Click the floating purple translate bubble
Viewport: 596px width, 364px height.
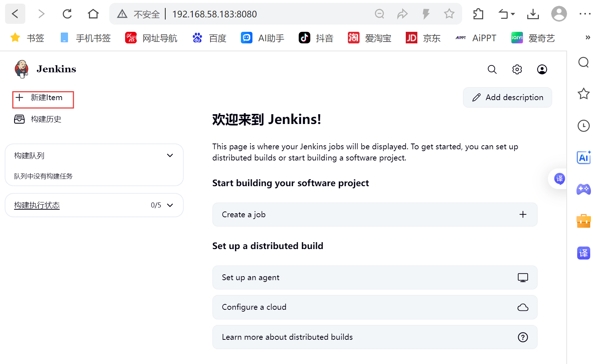click(x=559, y=179)
